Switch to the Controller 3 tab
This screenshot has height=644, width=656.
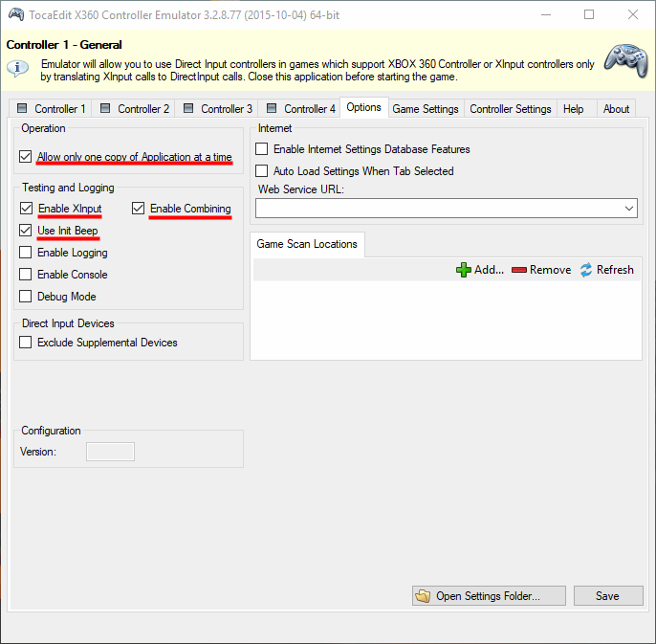(x=217, y=108)
